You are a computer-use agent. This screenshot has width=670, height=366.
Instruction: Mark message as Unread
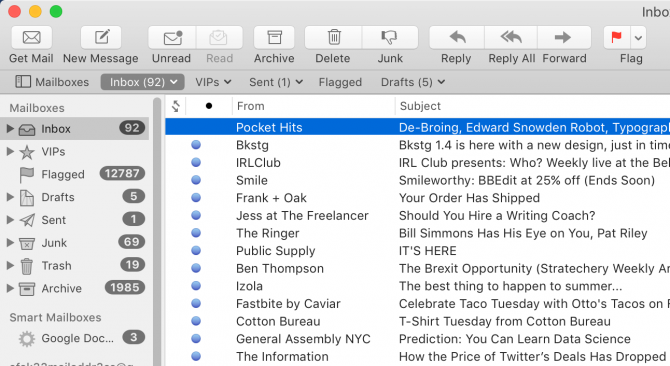pos(172,38)
